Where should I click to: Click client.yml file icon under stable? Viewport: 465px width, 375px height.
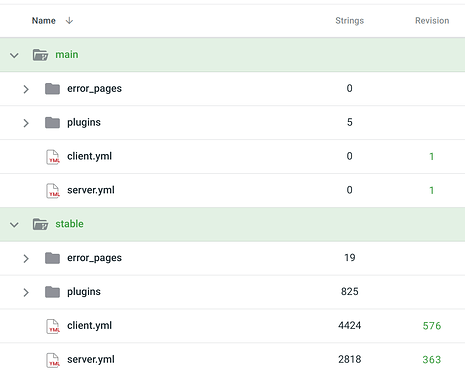tap(53, 326)
